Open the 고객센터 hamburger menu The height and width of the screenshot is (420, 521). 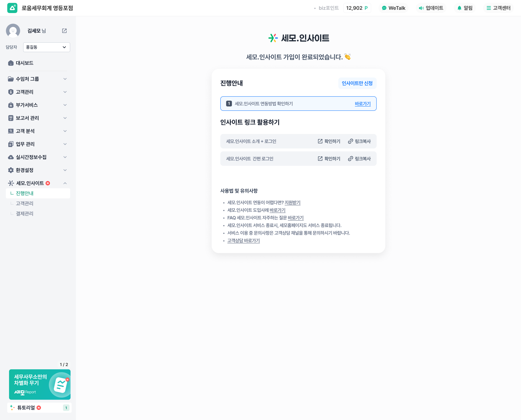tap(489, 8)
